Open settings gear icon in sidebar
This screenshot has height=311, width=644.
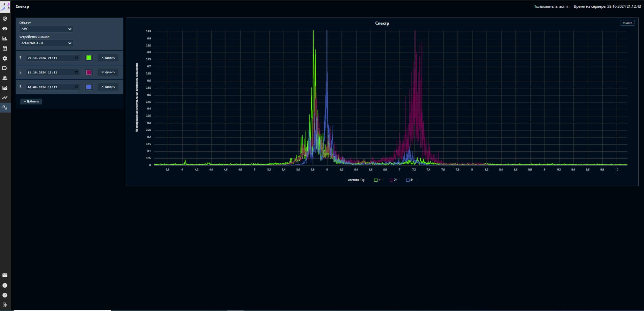tap(5, 58)
